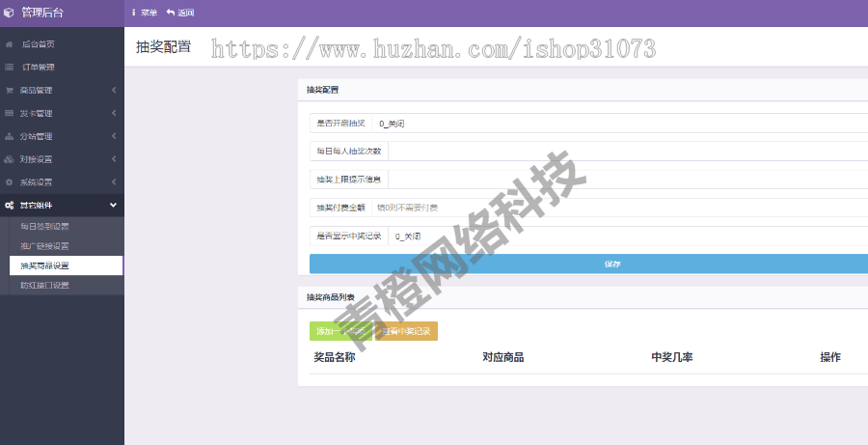868x445 pixels.
Task: Expand the 系统设置 chevron
Action: click(114, 181)
